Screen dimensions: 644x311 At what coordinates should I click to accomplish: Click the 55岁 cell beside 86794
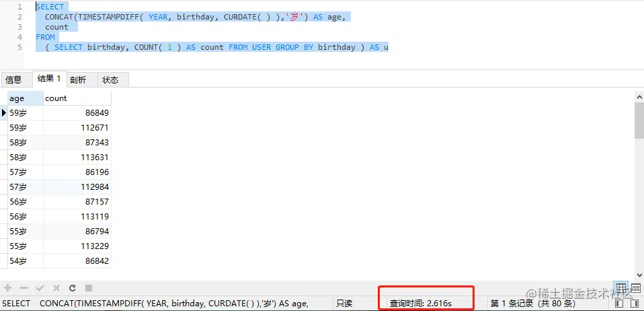[x=26, y=231]
